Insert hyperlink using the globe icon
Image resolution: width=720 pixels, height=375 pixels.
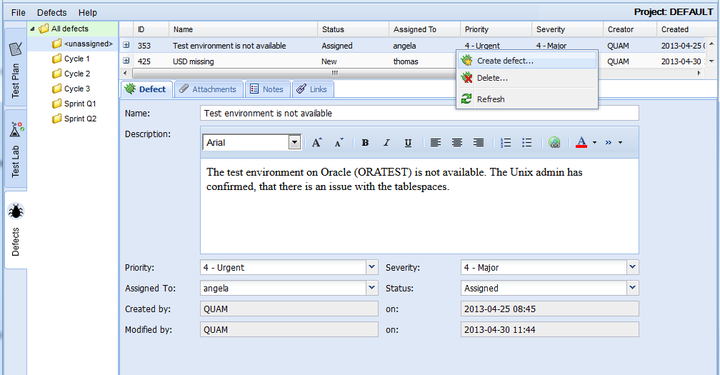pyautogui.click(x=554, y=143)
